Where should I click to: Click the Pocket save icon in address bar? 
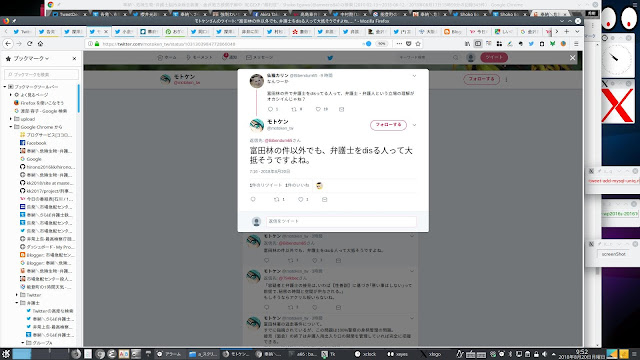[409, 44]
